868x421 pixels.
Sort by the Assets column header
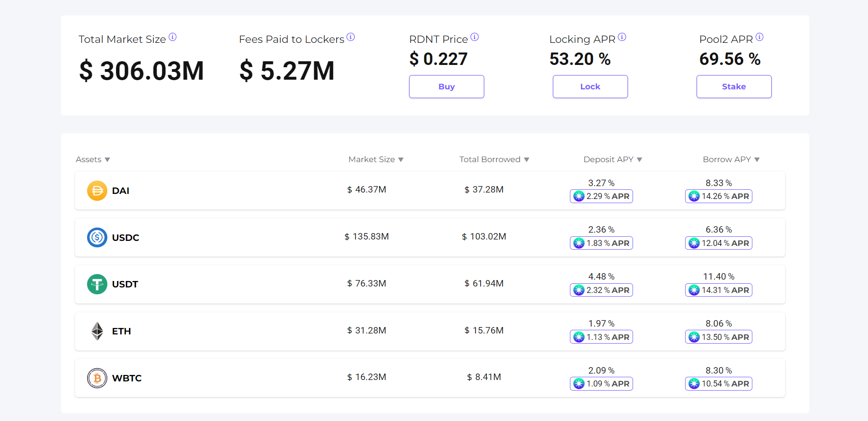coord(93,159)
